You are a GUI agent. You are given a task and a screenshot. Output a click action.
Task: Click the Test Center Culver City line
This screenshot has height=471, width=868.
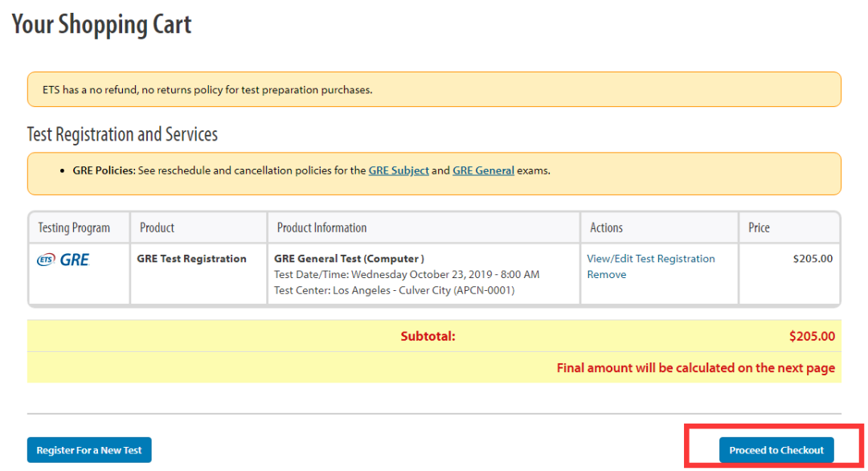tap(394, 290)
